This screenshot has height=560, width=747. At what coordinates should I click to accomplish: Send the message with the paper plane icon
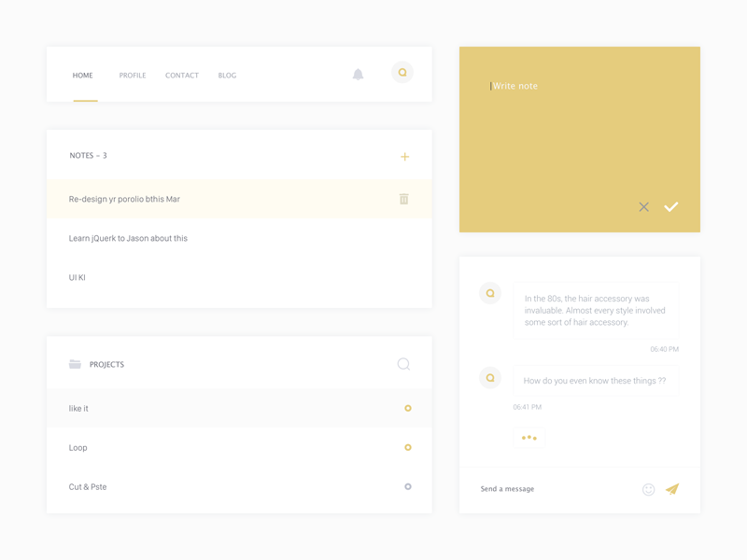click(x=674, y=488)
